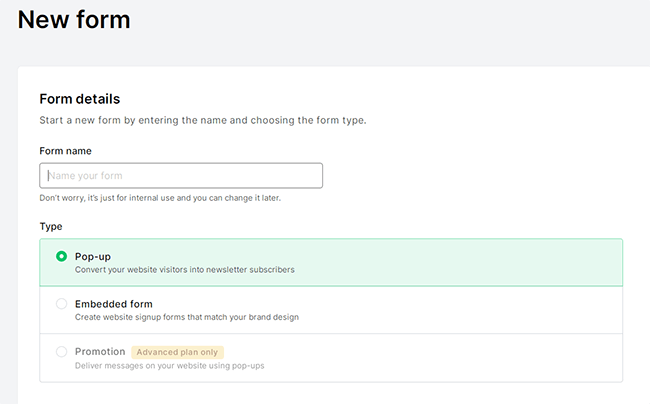This screenshot has width=650, height=404.
Task: Click the "Create website signup forms" description
Action: (186, 317)
